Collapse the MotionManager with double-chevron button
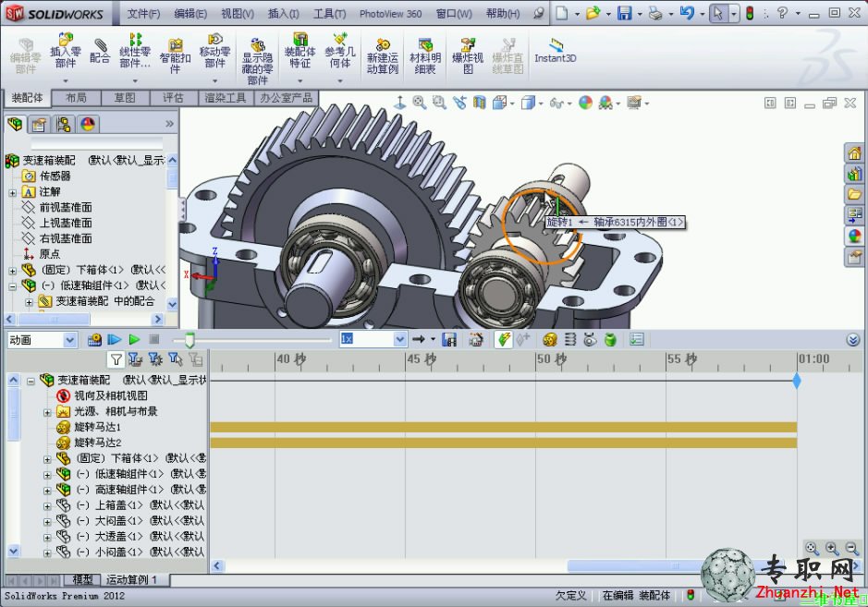Image resolution: width=868 pixels, height=607 pixels. click(x=853, y=339)
